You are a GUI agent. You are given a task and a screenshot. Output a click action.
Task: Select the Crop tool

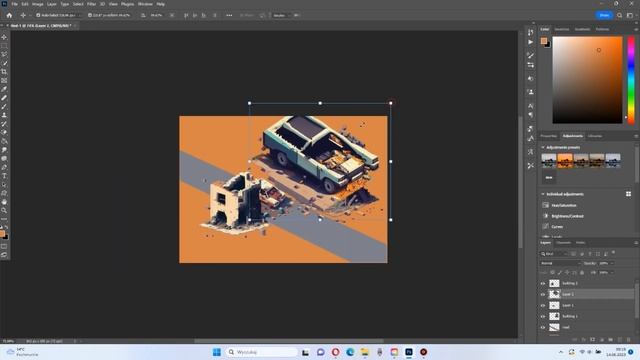click(x=4, y=72)
